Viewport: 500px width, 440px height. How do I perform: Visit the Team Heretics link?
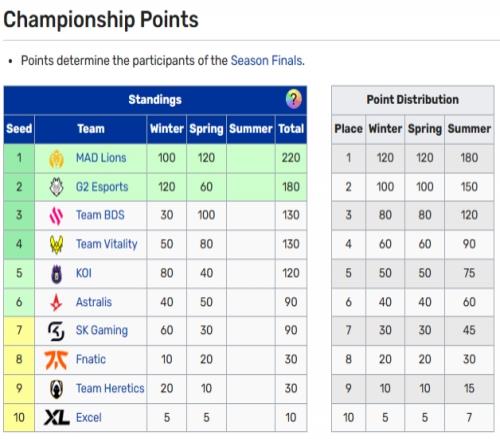(110, 388)
